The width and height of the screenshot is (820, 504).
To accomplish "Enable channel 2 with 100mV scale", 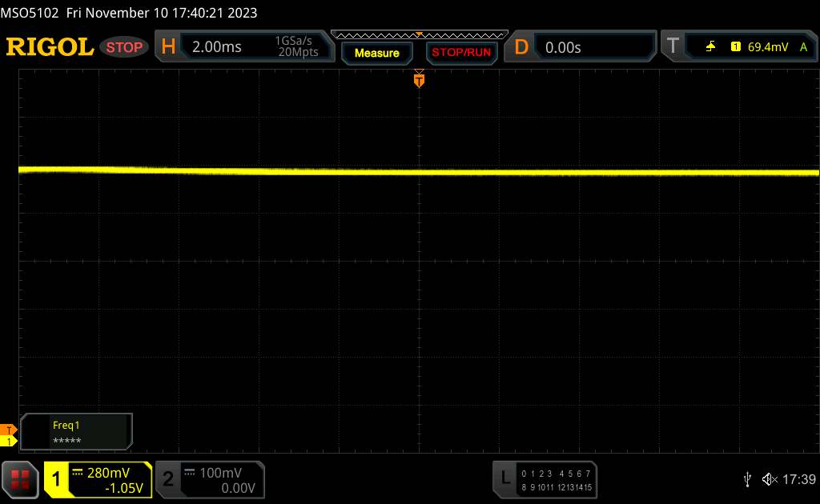I will [208, 479].
